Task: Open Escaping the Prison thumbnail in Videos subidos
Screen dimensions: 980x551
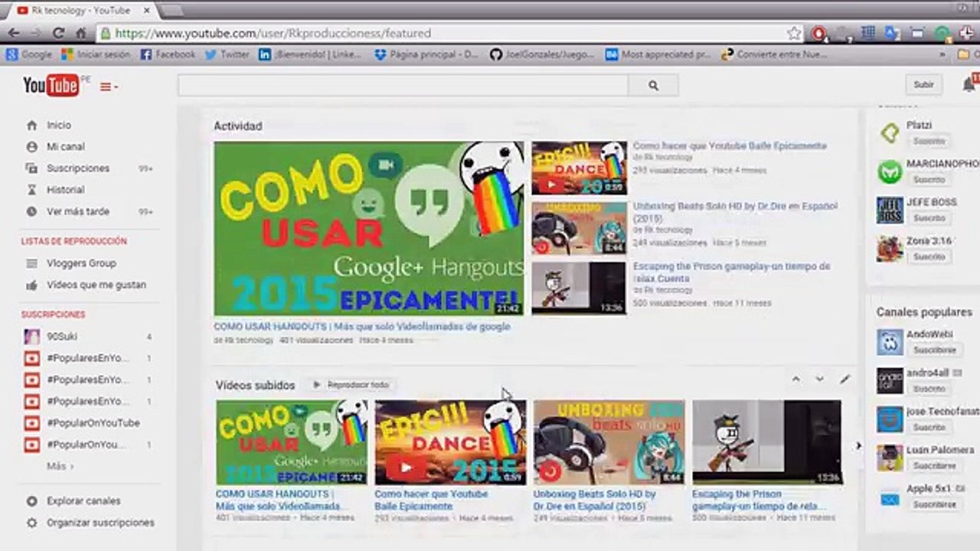Action: (x=767, y=442)
